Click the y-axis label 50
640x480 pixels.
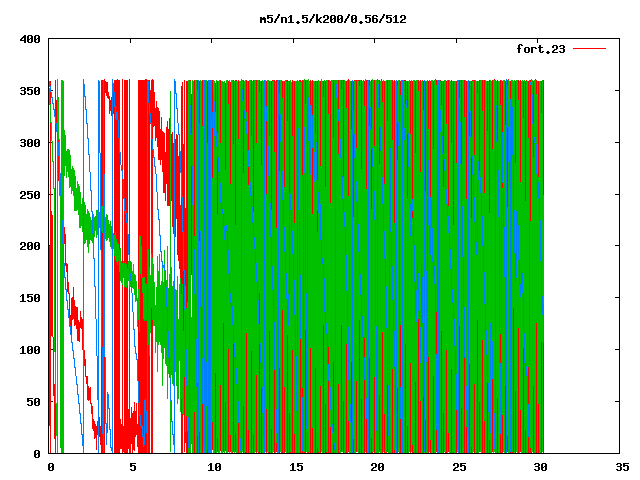tap(33, 402)
